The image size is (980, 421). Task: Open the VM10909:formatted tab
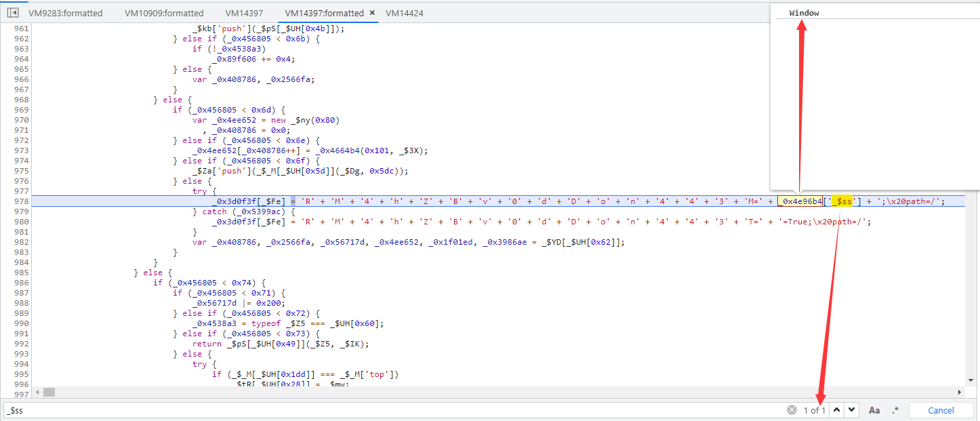click(x=164, y=13)
